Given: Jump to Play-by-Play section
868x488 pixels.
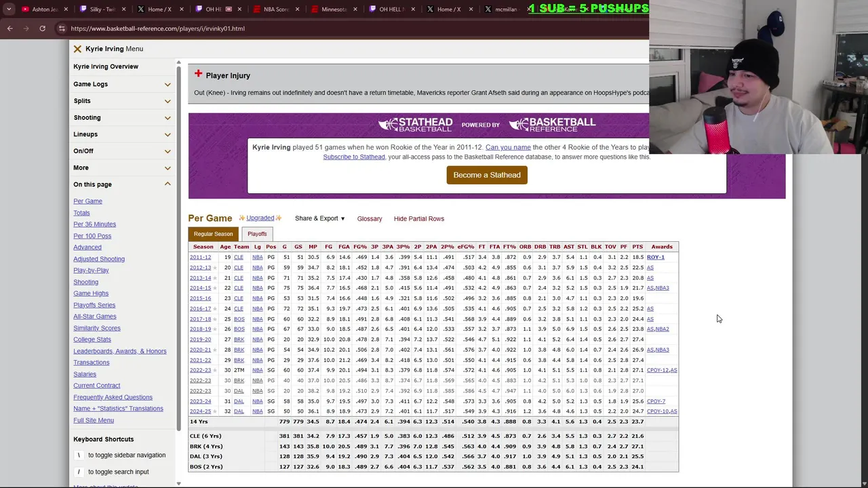Looking at the screenshot, I should tap(91, 270).
